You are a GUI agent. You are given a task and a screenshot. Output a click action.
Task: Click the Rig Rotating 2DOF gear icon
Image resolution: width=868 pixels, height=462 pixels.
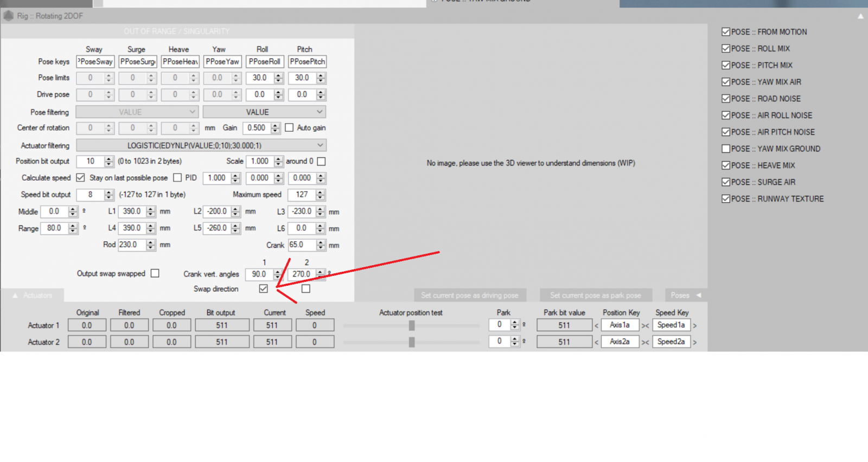click(8, 16)
